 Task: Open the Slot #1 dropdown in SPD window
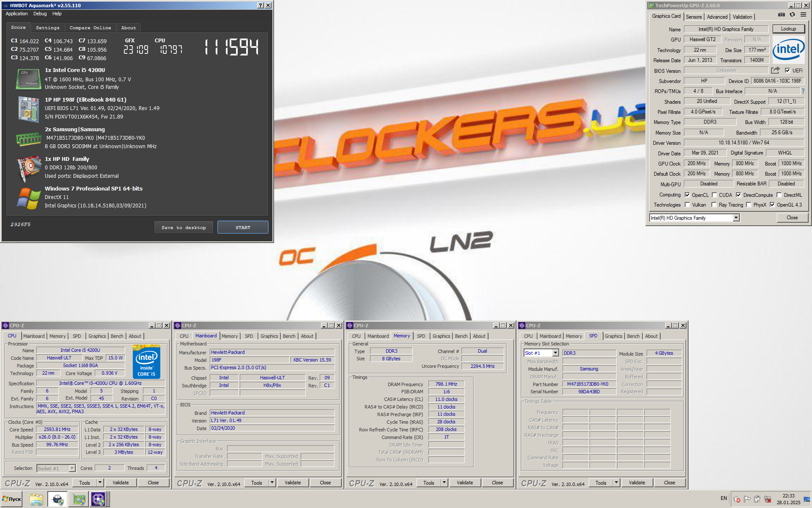555,353
